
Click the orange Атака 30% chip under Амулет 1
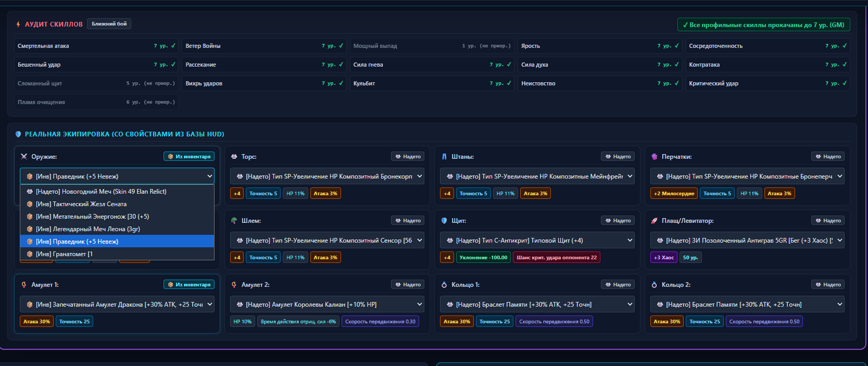36,322
